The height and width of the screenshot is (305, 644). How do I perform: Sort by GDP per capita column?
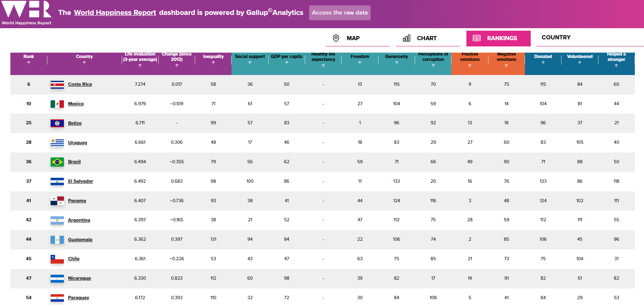tap(286, 63)
